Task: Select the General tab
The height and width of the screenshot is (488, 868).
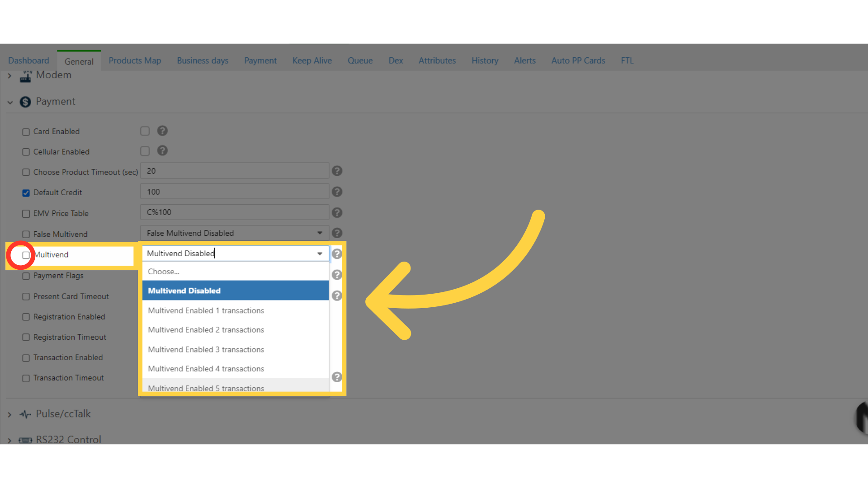Action: (x=79, y=61)
